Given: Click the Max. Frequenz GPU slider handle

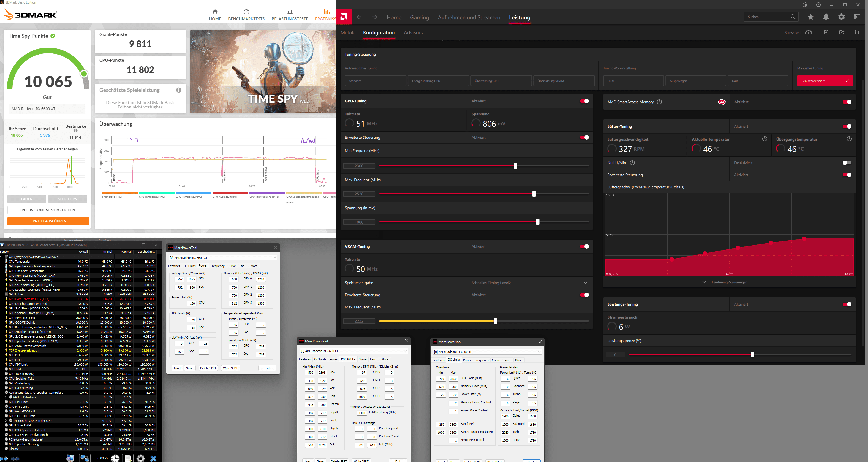Looking at the screenshot, I should click(x=534, y=194).
